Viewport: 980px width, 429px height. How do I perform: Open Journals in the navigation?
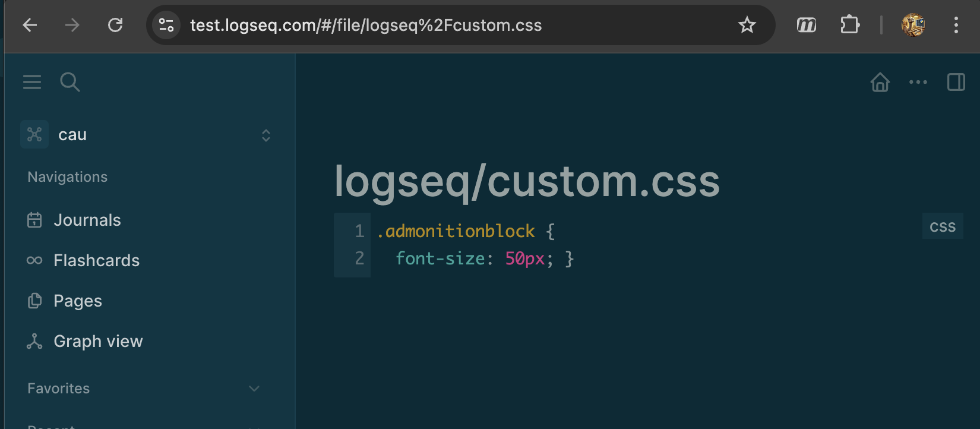coord(87,220)
